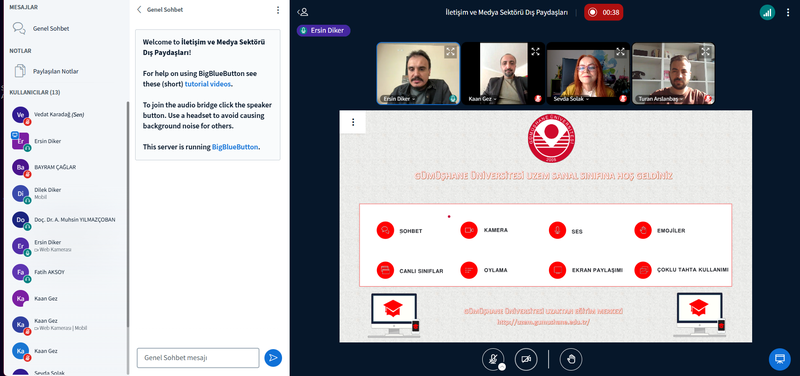Click the EMOJİLER hand icon on slide
The image size is (800, 376).
[643, 230]
